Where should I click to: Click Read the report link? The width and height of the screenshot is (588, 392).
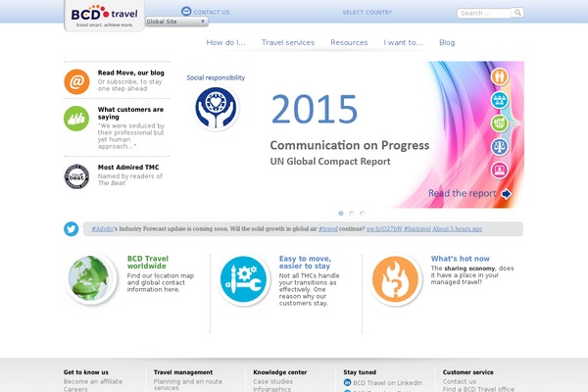coord(463,193)
